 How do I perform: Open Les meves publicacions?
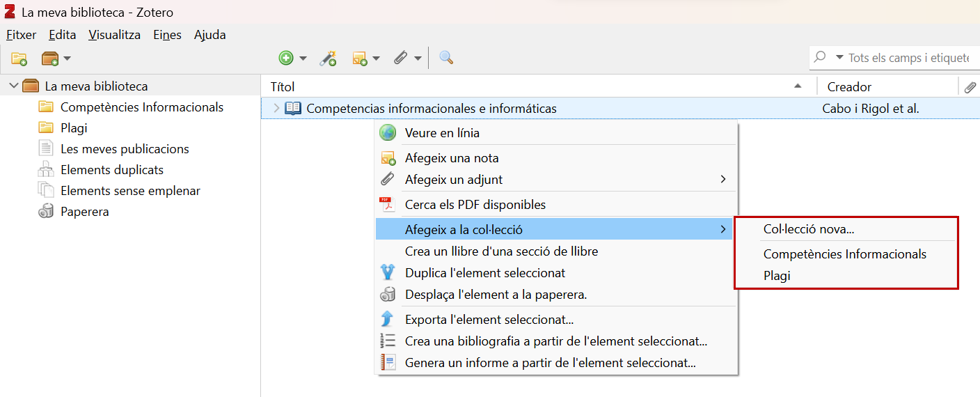click(125, 149)
